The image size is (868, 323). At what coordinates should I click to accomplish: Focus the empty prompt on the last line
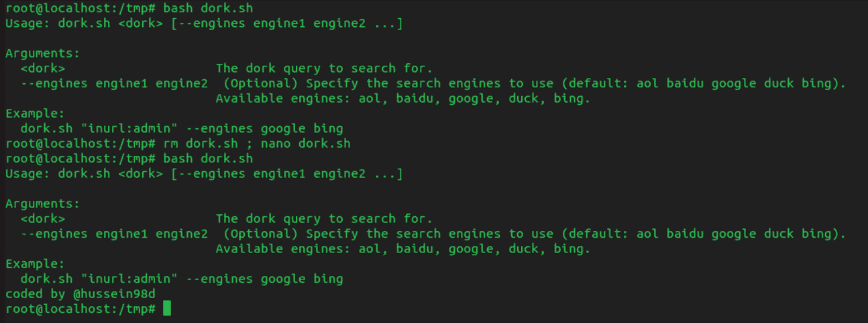(167, 308)
